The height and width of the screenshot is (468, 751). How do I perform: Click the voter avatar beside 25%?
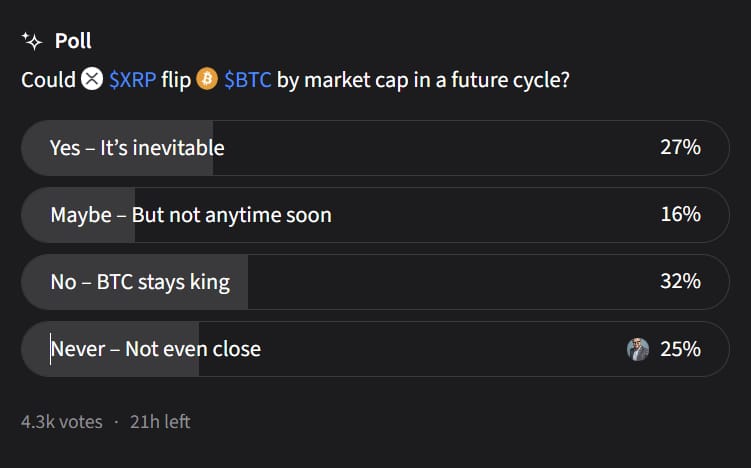pos(638,349)
